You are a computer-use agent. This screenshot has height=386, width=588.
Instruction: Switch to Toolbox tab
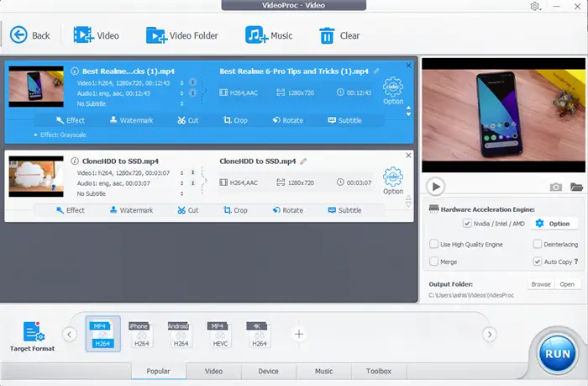379,371
